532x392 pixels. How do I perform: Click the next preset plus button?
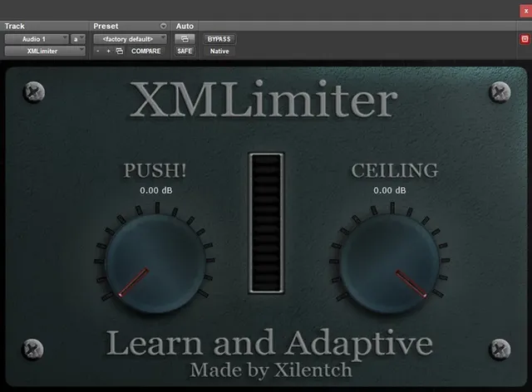(108, 51)
